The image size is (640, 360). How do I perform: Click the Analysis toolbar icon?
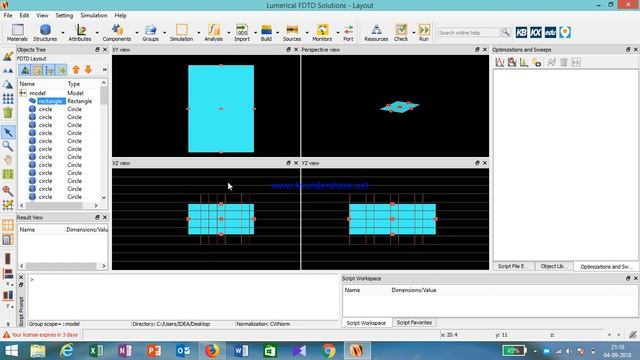point(213,32)
